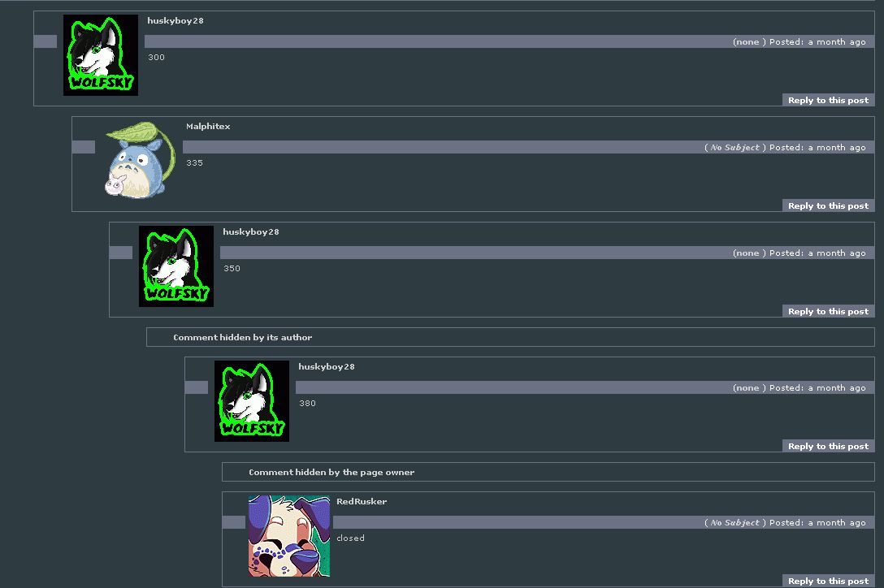The image size is (884, 588).
Task: Select the comment hidden by the page owner
Action: click(x=548, y=472)
